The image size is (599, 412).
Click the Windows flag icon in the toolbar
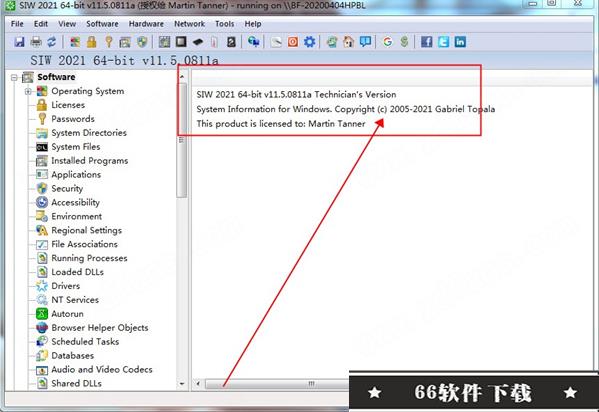click(75, 42)
